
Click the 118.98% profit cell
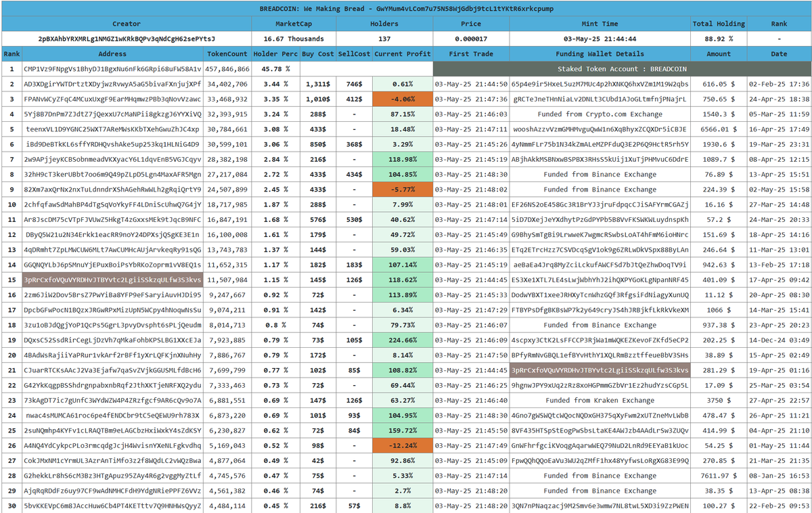(x=403, y=159)
